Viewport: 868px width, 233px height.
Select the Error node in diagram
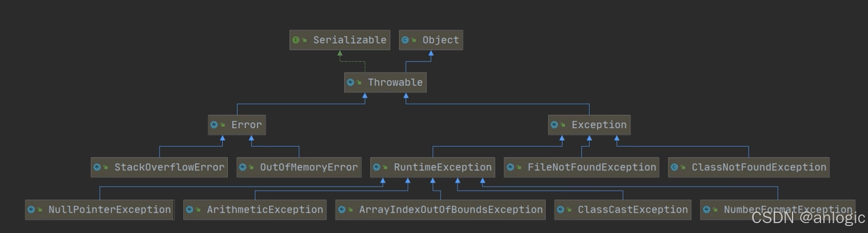tap(237, 125)
